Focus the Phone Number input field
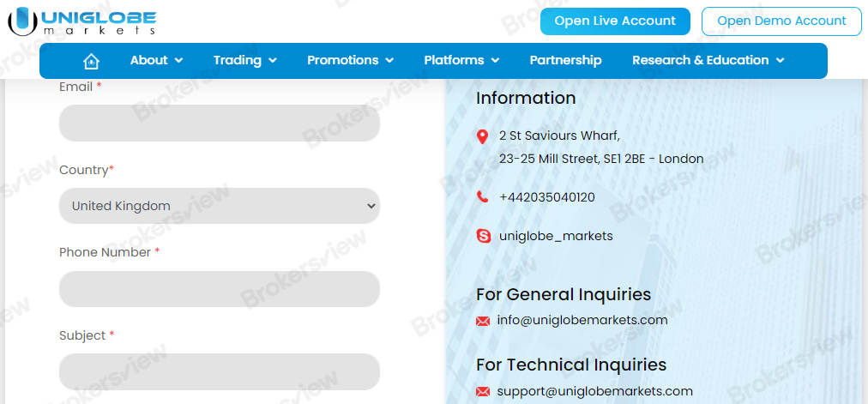 (220, 289)
